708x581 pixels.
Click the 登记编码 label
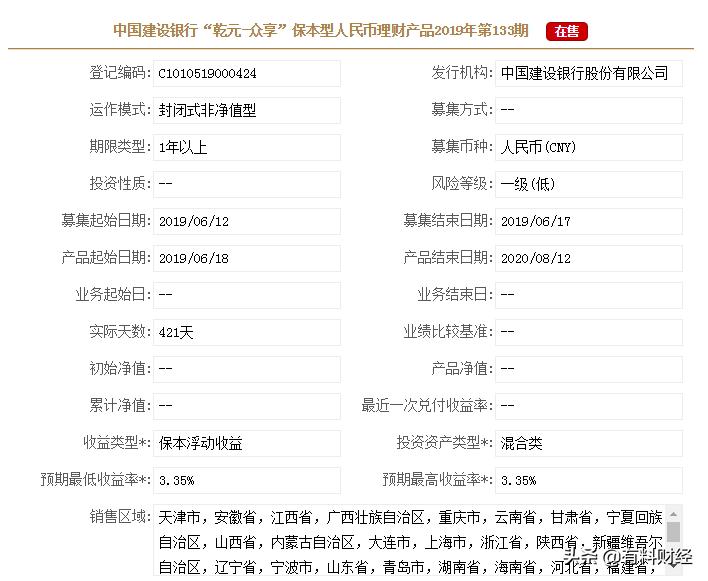click(120, 73)
